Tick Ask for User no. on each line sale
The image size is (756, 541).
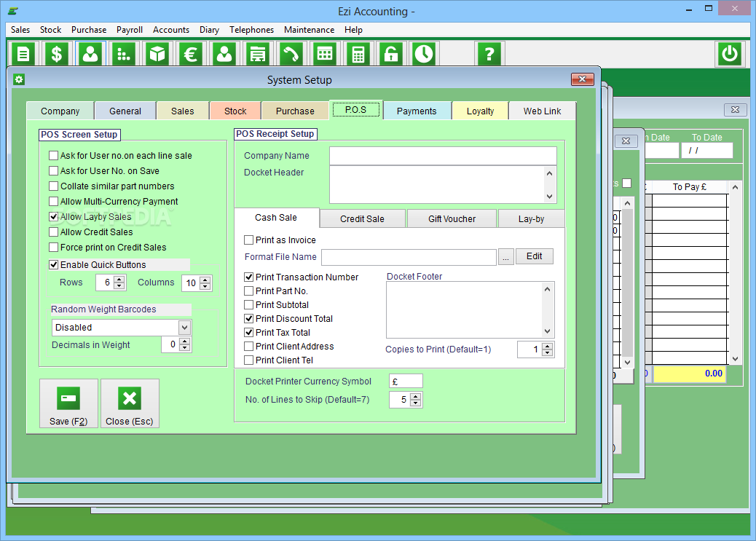click(53, 156)
